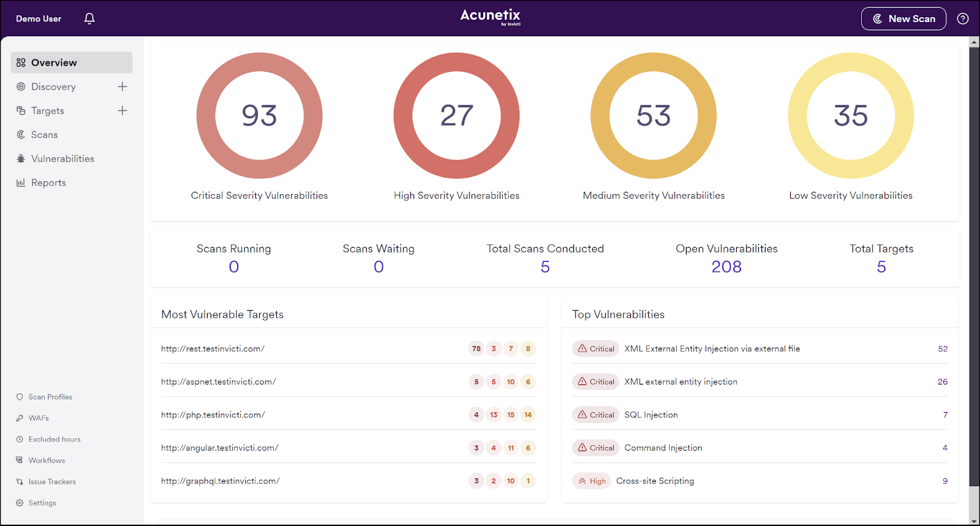Open Issue Trackers link
Image resolution: width=980 pixels, height=526 pixels.
(x=52, y=482)
